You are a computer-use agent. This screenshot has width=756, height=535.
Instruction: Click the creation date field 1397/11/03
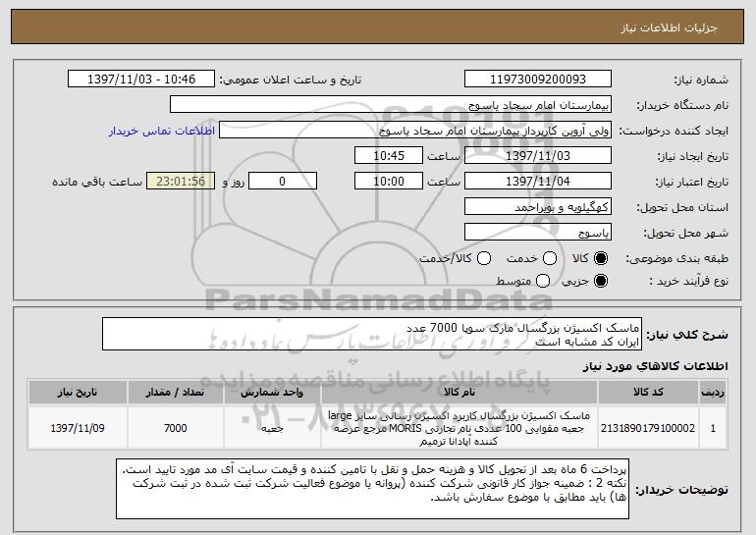(538, 156)
